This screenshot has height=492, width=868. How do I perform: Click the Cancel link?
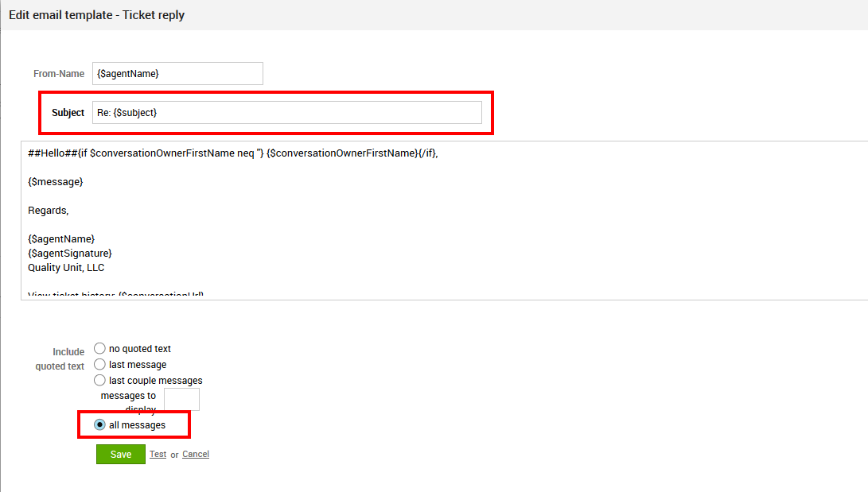[x=196, y=455]
